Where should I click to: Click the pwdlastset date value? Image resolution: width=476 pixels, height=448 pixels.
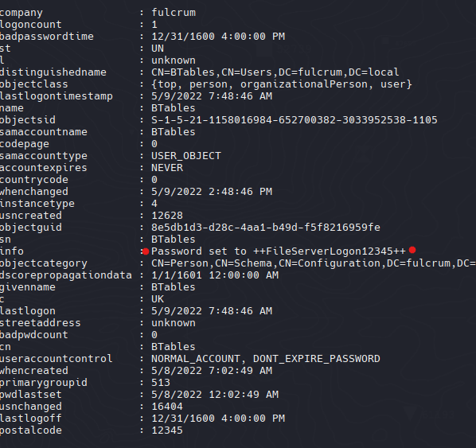click(x=215, y=395)
